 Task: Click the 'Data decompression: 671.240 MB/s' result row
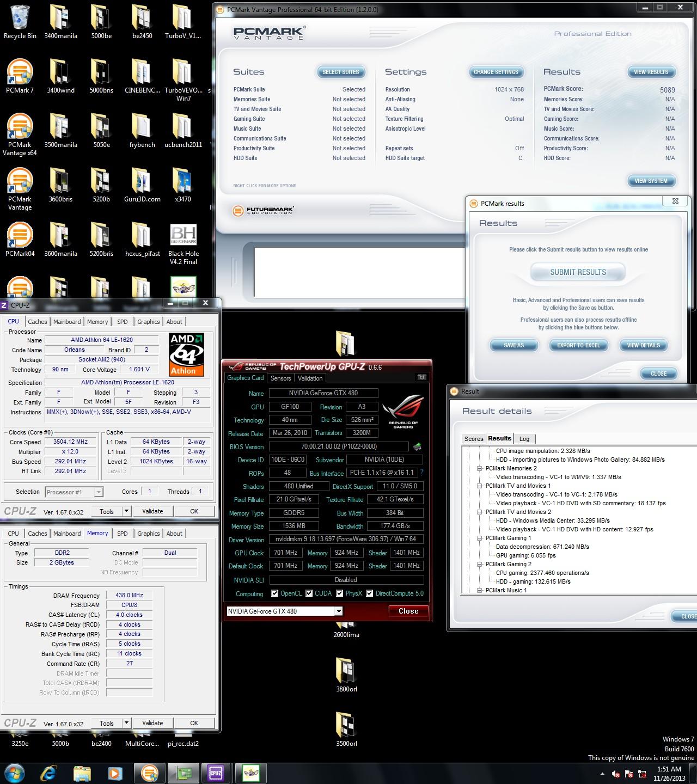pos(542,547)
